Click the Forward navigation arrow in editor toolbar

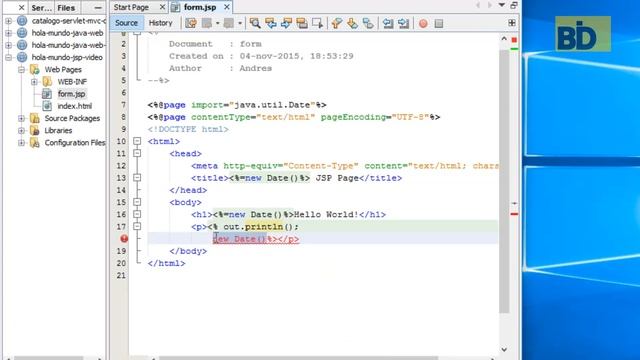pos(229,23)
